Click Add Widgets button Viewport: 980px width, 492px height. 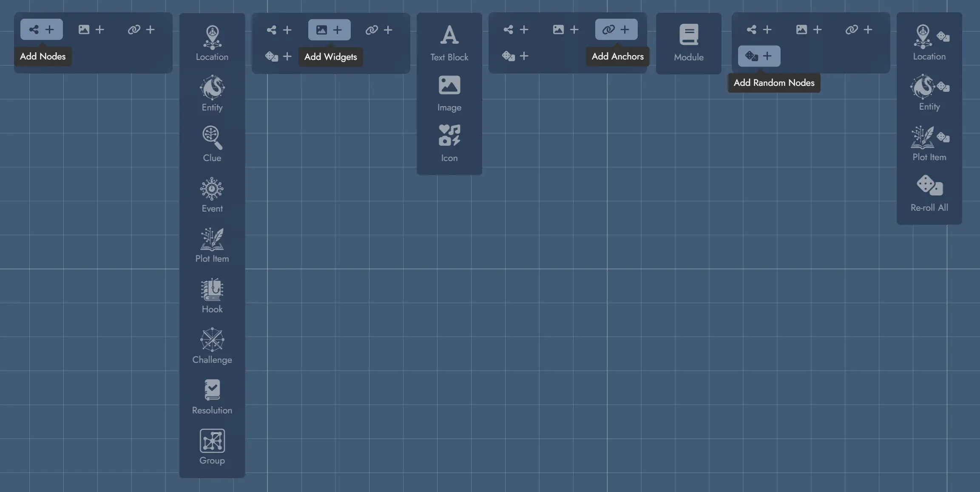pos(329,29)
